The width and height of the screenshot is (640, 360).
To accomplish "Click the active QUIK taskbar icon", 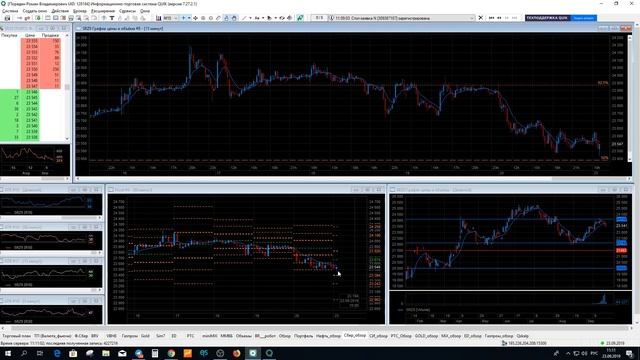I will (253, 353).
